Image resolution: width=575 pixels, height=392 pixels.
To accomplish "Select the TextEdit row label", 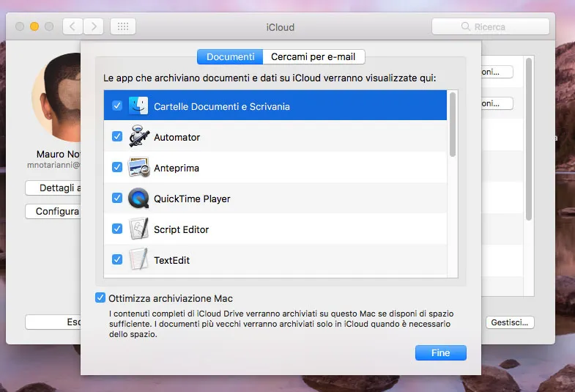I will click(172, 260).
